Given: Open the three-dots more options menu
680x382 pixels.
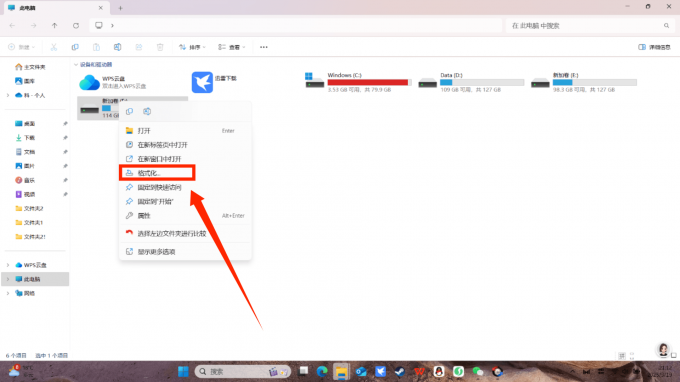Looking at the screenshot, I should coord(264,47).
